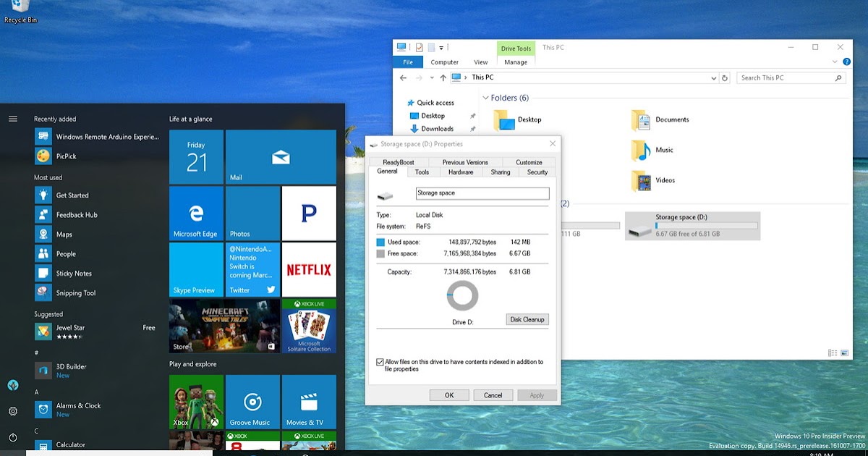This screenshot has width=868, height=456.
Task: Open PicPick from Recently added
Action: [x=98, y=156]
